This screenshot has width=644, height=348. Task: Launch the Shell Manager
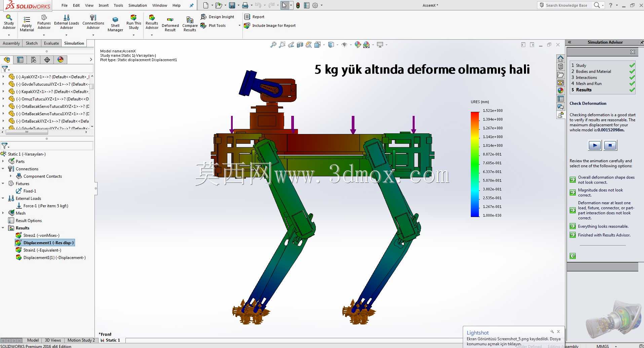(115, 24)
